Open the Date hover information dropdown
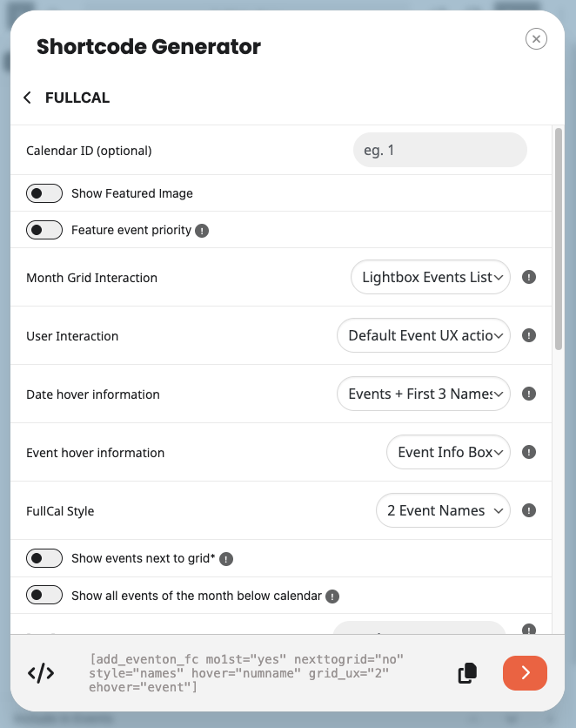 [424, 394]
